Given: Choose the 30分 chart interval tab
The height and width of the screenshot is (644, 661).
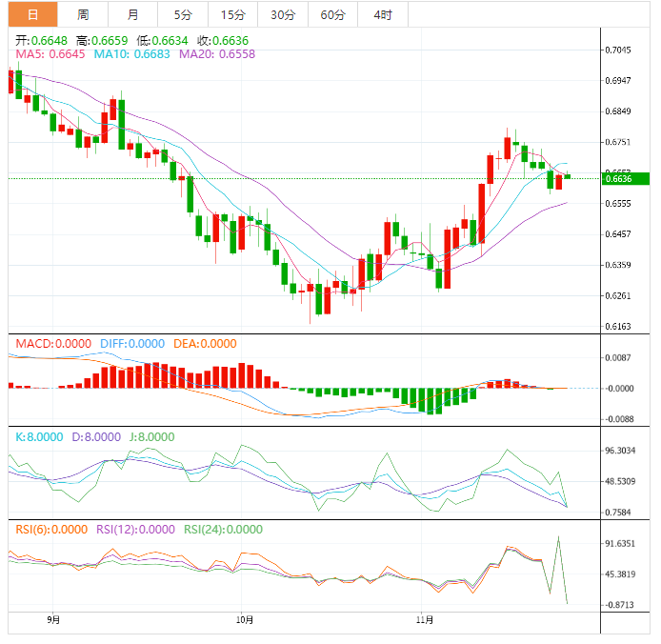Looking at the screenshot, I should tap(283, 14).
